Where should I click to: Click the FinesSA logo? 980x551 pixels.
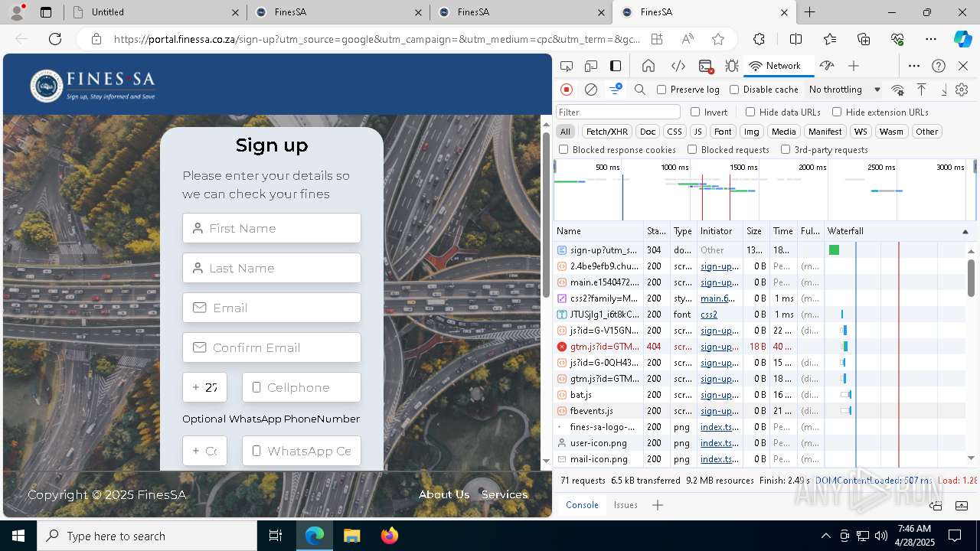coord(93,85)
